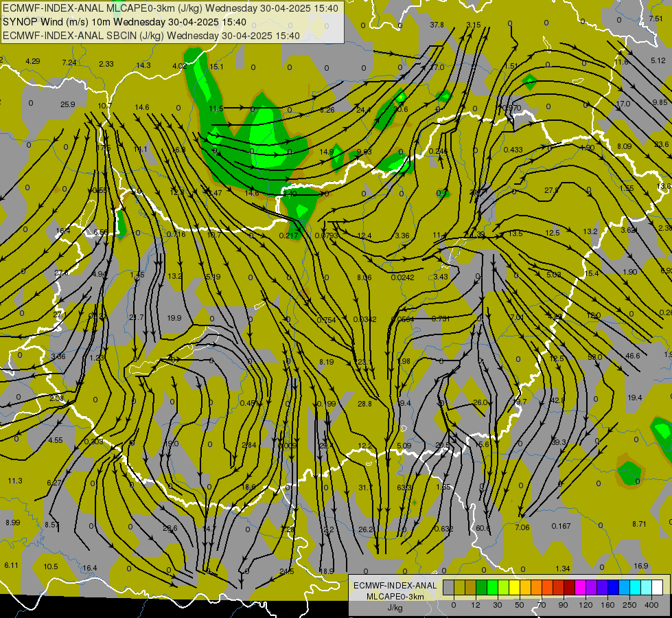672x618 pixels.
Task: Click the 63.3 value on the map
Action: [x=404, y=488]
